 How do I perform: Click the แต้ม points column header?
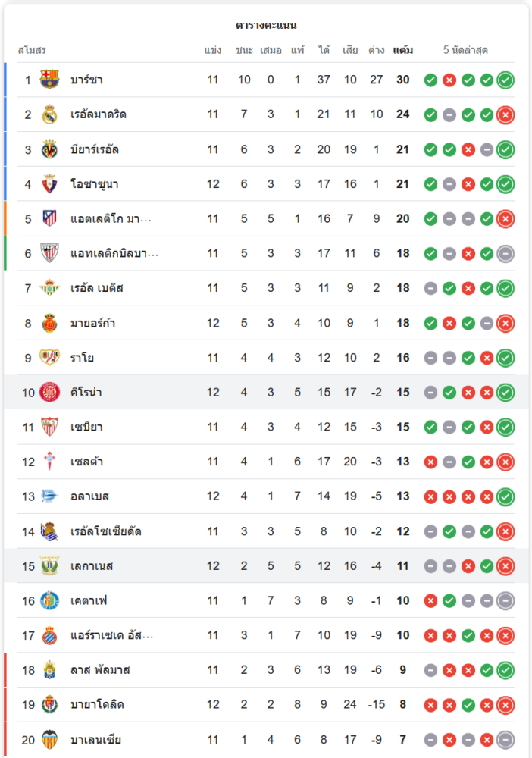pos(402,50)
